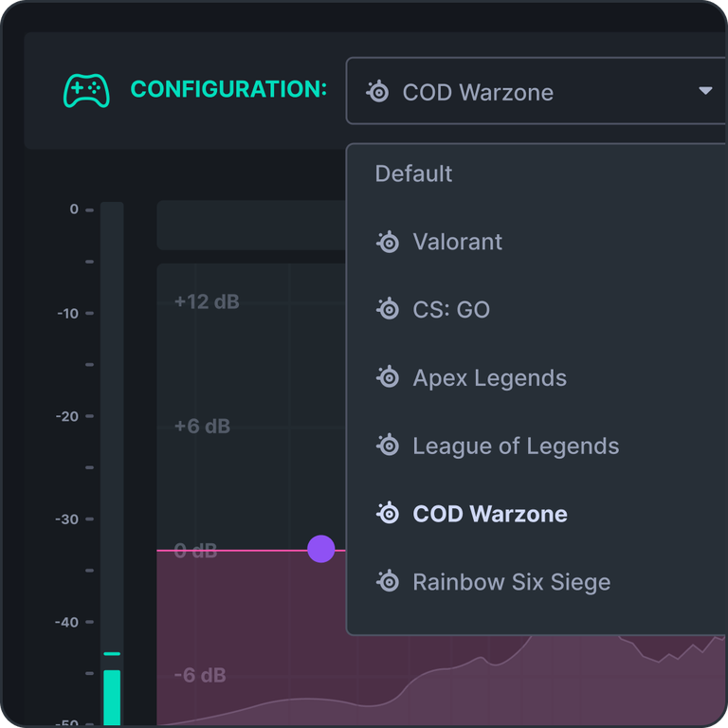
Task: Click the SteelSeries icon beside Apex Legends
Action: (388, 378)
